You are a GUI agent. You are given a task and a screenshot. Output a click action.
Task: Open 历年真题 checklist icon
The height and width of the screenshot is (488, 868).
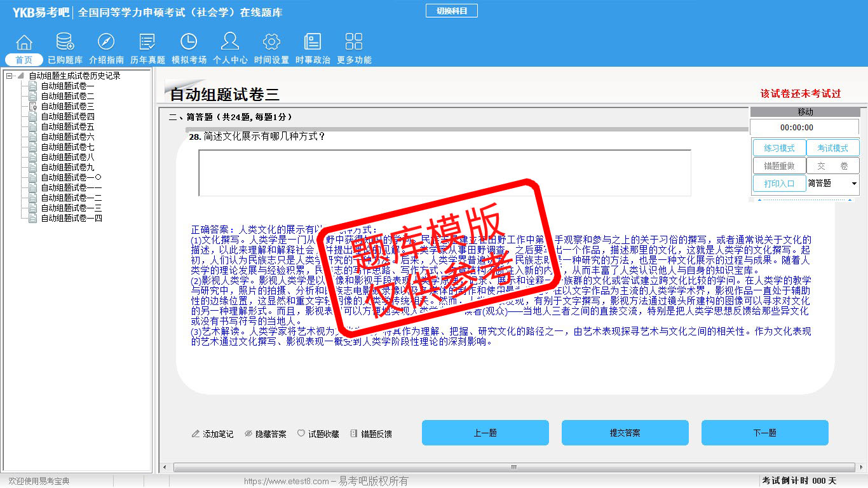pyautogui.click(x=147, y=43)
